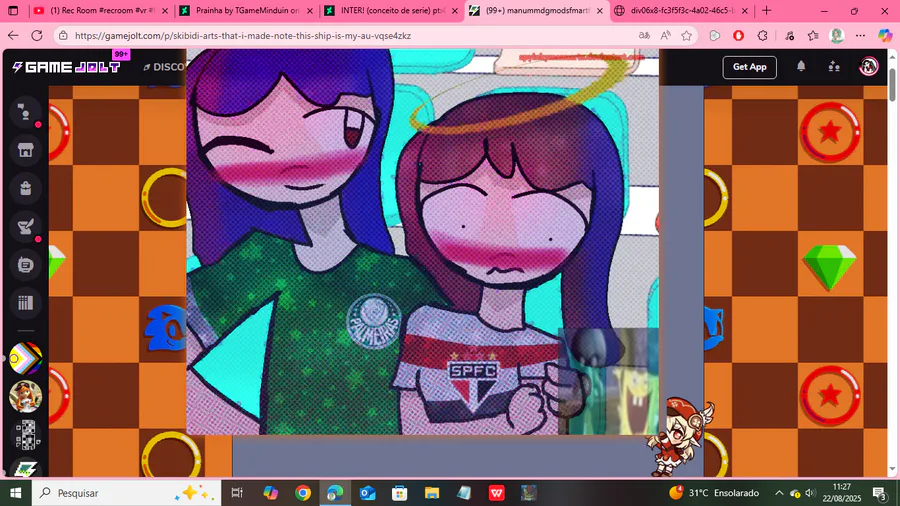This screenshot has height=506, width=900.
Task: Open the anime girl community avatar in sidebar
Action: pos(25,396)
